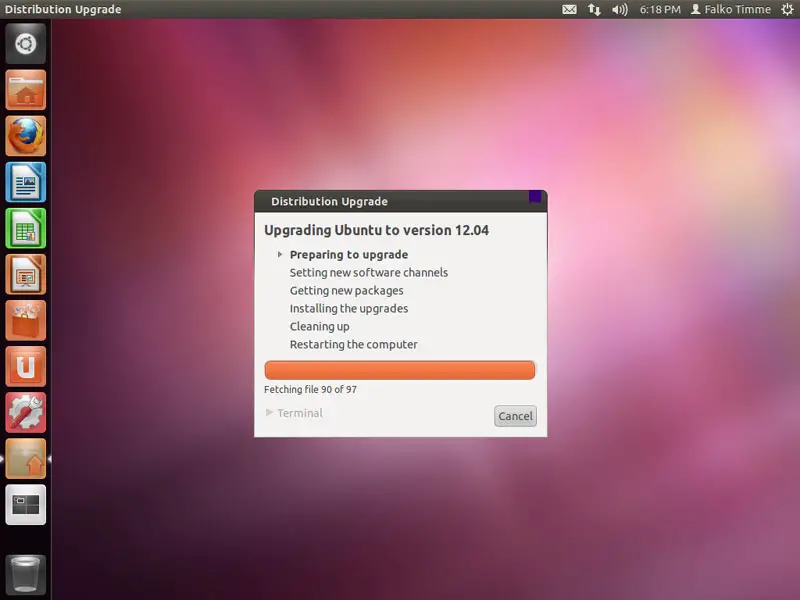Click the orange fetching progress bar
800x600 pixels.
pyautogui.click(x=400, y=370)
